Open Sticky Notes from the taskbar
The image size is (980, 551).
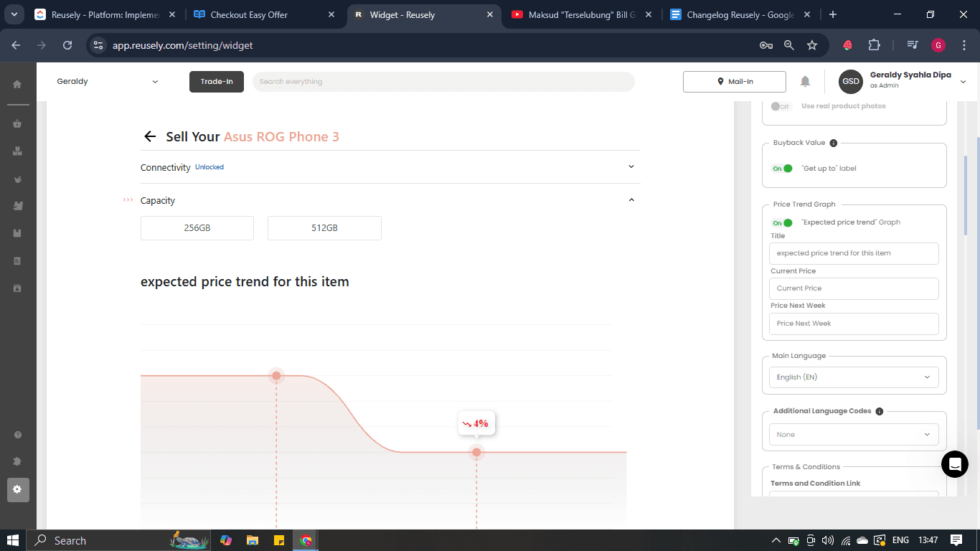tap(278, 540)
